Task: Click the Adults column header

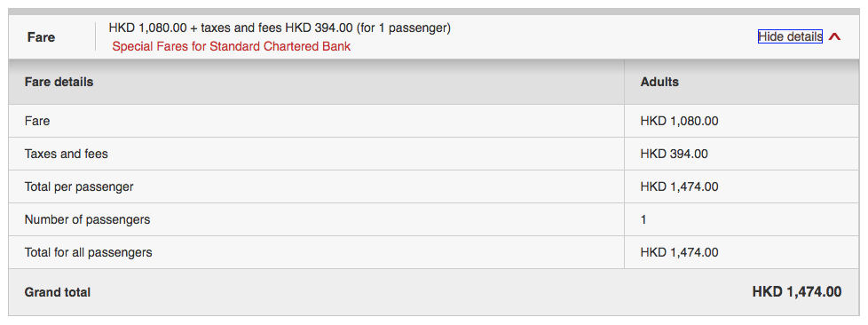Action: [x=659, y=82]
